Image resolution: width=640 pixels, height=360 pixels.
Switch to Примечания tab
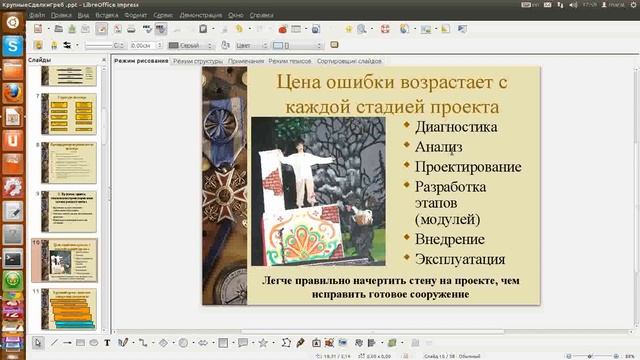coord(246,61)
